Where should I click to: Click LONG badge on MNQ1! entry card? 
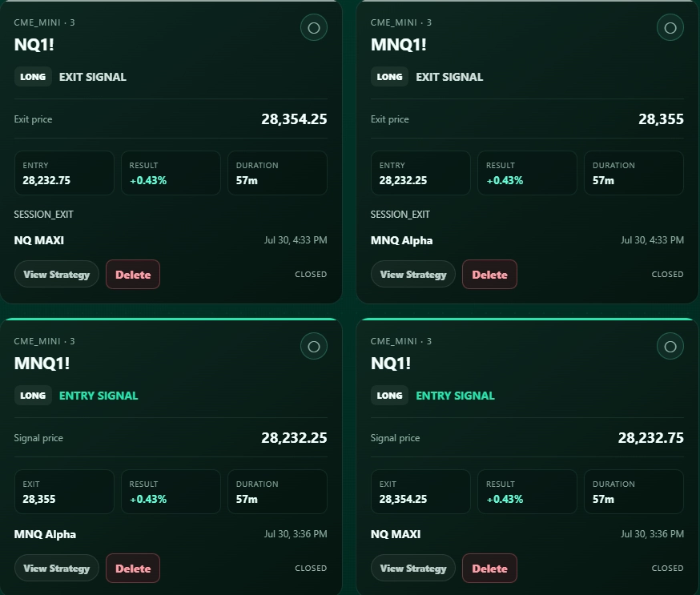33,396
